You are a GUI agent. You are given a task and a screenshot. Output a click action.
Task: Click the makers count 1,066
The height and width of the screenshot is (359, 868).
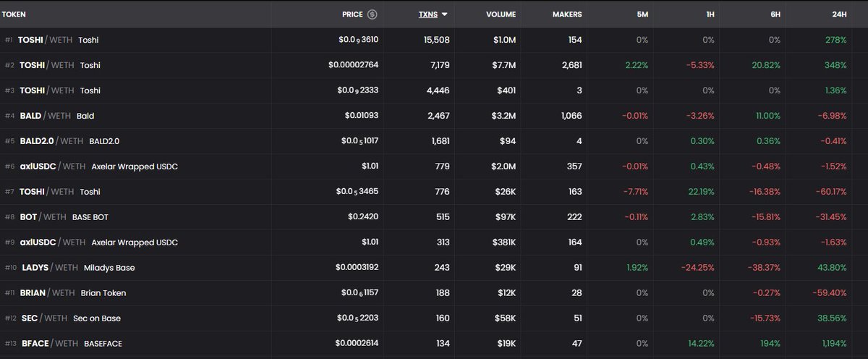pyautogui.click(x=571, y=116)
